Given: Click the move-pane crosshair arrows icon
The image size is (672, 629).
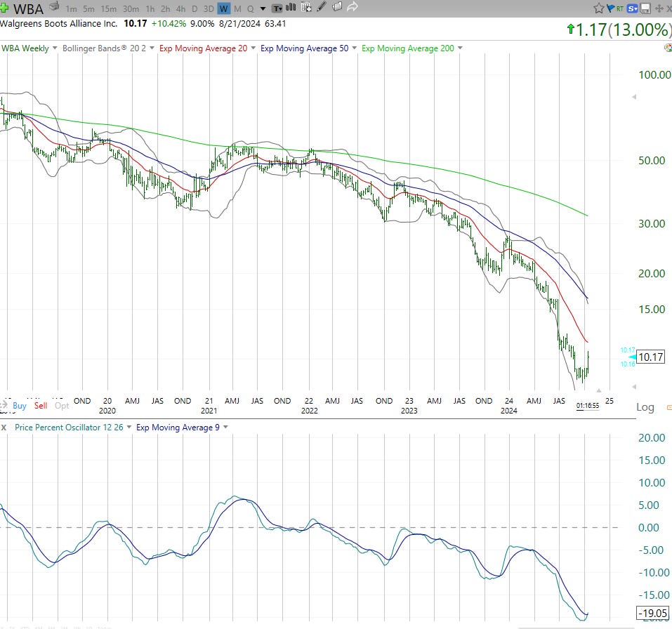Looking at the screenshot, I should pos(659,8).
